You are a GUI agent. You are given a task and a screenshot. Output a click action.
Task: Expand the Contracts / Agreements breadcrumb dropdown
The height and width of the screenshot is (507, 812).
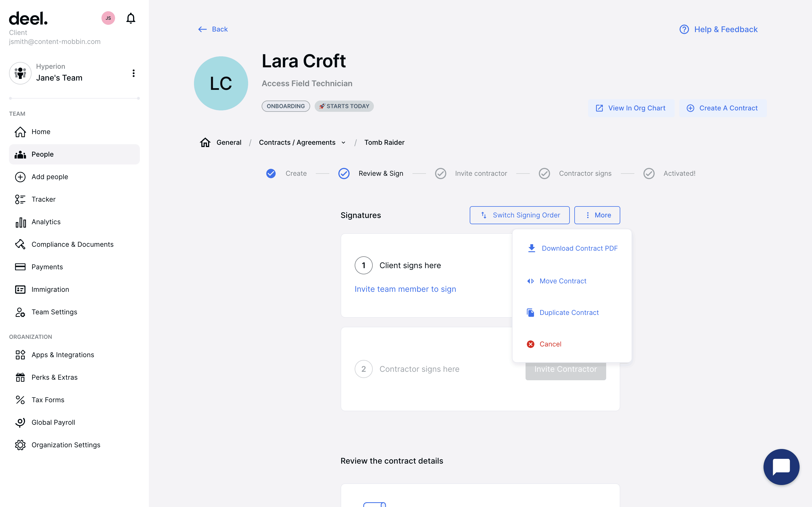point(343,143)
